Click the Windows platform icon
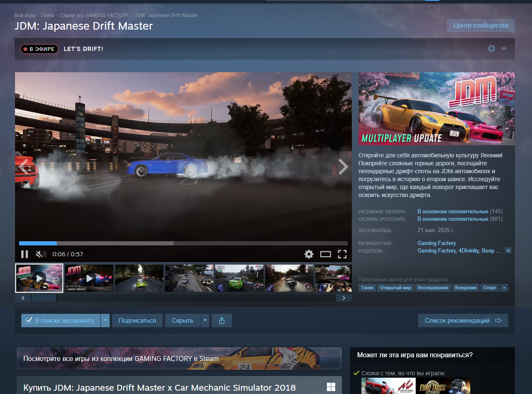Screen dimensions: 532x394 click(331, 387)
